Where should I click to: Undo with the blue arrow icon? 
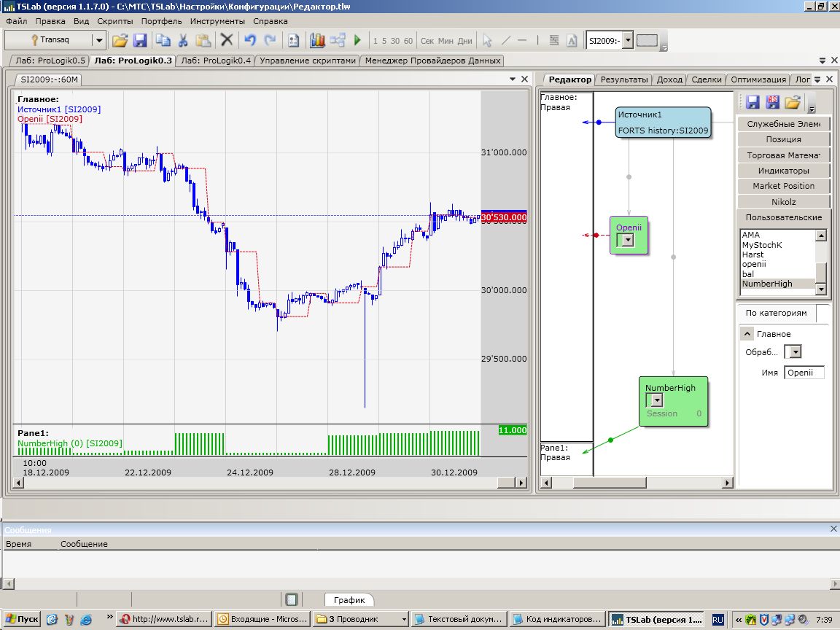(250, 40)
